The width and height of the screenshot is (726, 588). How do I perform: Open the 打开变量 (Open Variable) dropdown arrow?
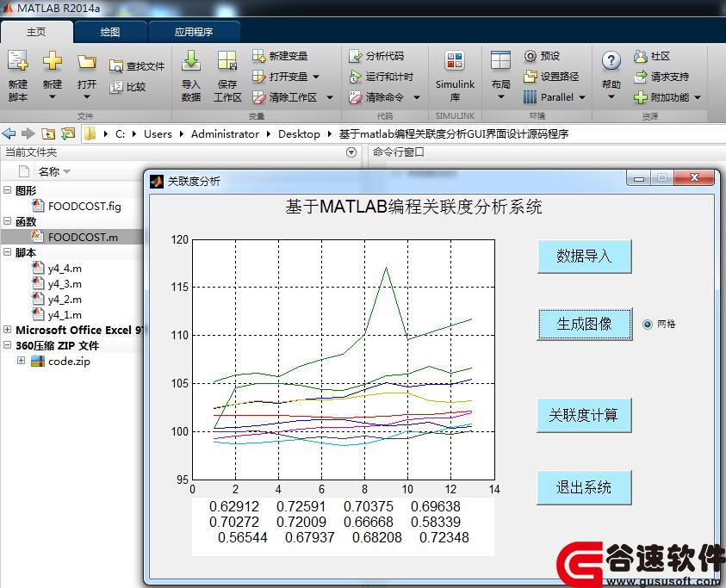[x=316, y=77]
